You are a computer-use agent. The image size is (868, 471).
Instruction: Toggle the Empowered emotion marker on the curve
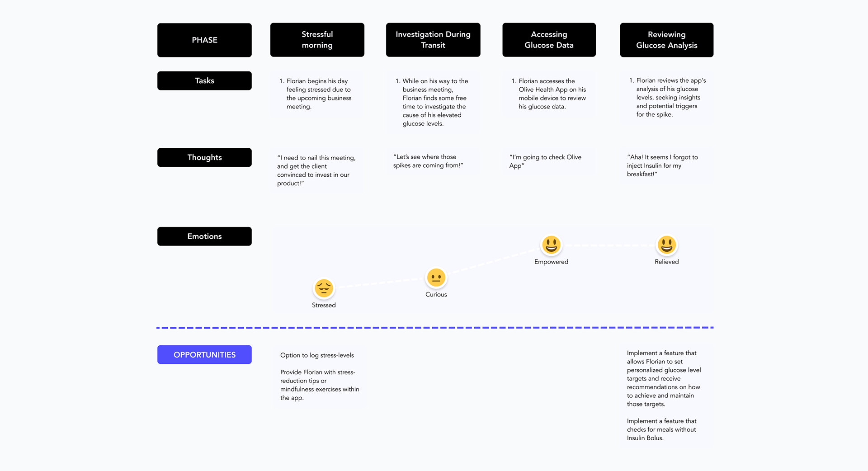click(x=551, y=245)
